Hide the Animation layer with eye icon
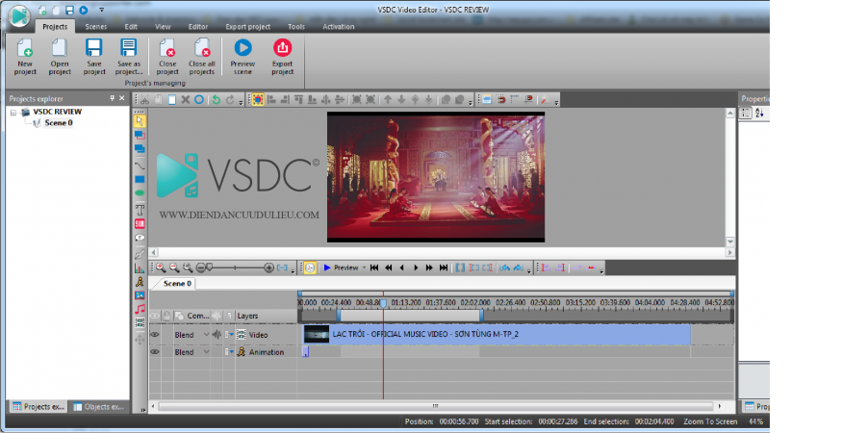This screenshot has width=868, height=433. pyautogui.click(x=155, y=352)
